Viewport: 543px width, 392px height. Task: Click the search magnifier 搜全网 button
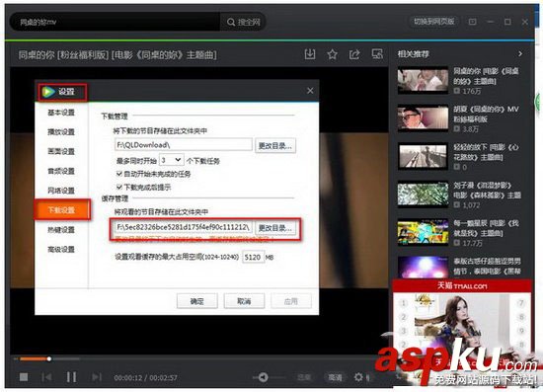tap(243, 22)
